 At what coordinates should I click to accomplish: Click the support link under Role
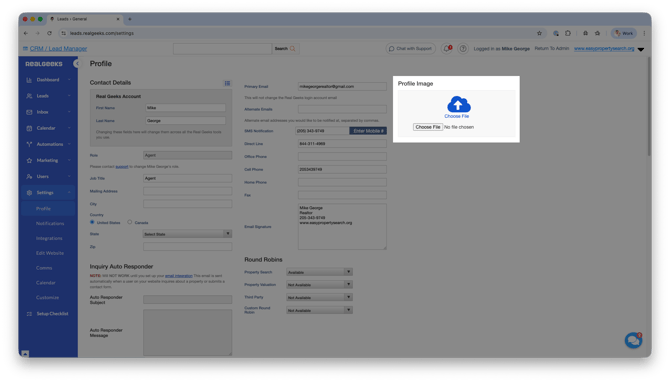pyautogui.click(x=122, y=167)
